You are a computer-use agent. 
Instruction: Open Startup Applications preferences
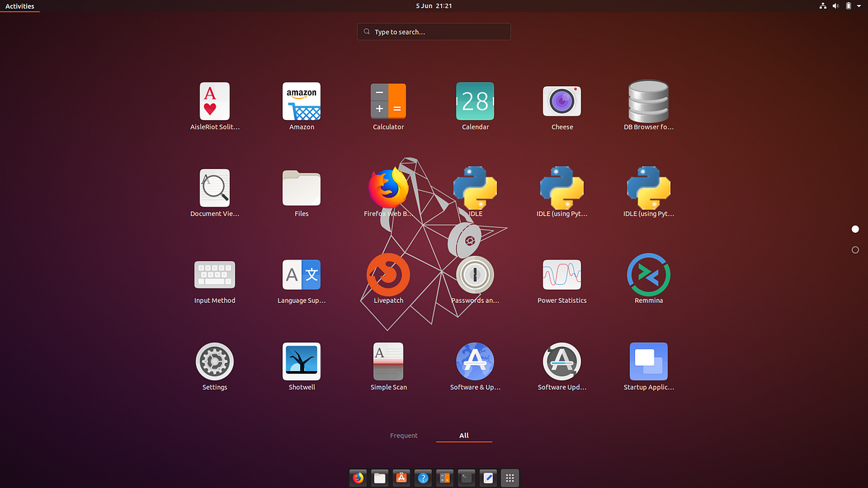649,361
